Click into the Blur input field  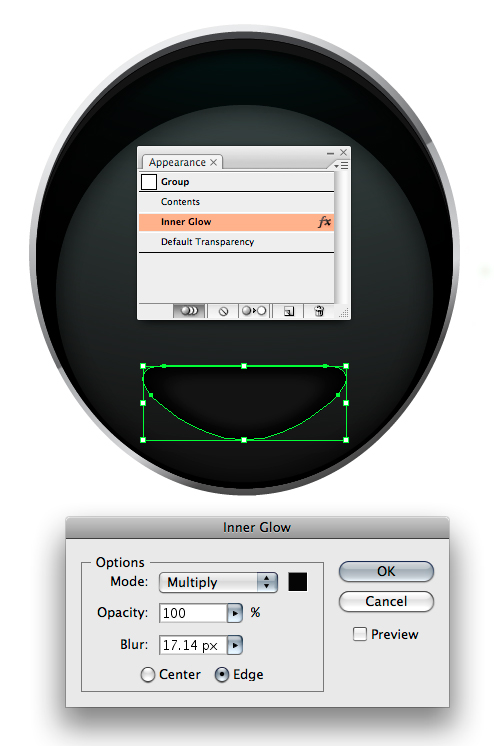193,645
